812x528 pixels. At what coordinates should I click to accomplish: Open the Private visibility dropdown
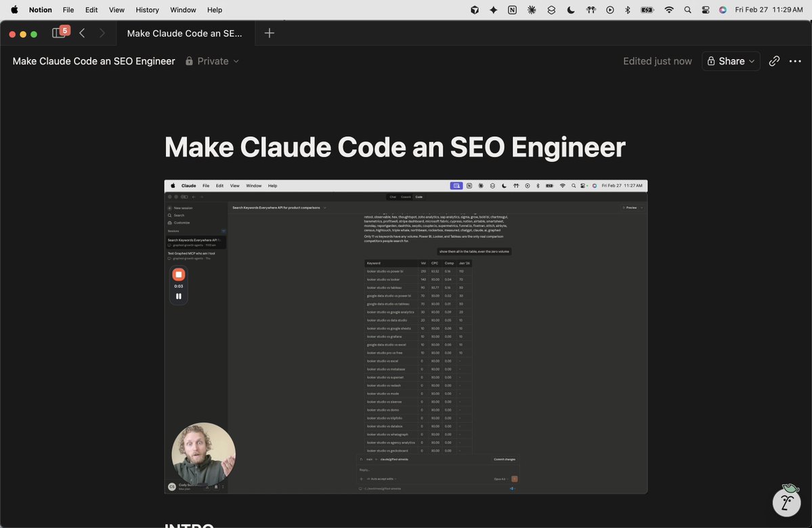[212, 61]
